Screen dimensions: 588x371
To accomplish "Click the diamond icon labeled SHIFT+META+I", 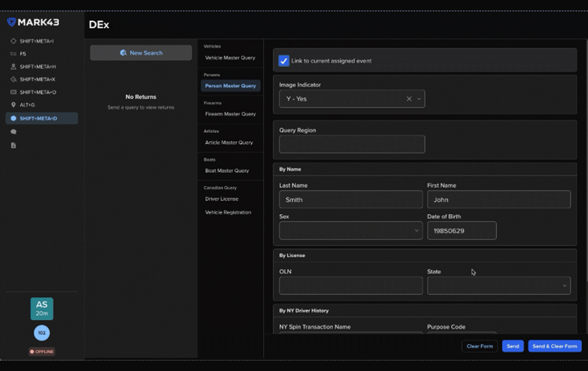I will (x=13, y=41).
